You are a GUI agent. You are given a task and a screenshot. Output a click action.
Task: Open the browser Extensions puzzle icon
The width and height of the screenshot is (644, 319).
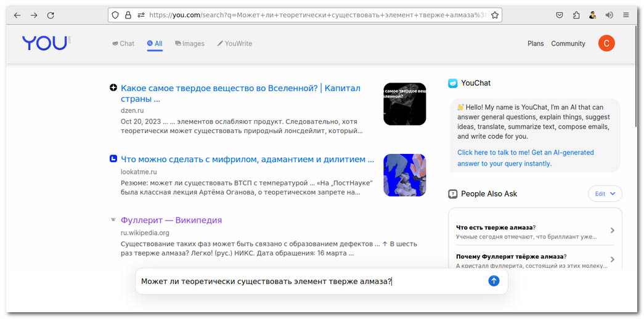point(576,15)
